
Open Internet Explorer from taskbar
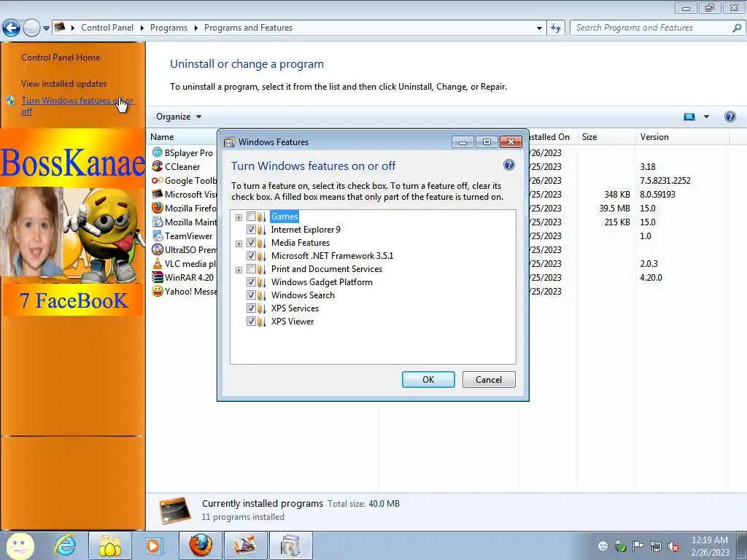(x=65, y=545)
